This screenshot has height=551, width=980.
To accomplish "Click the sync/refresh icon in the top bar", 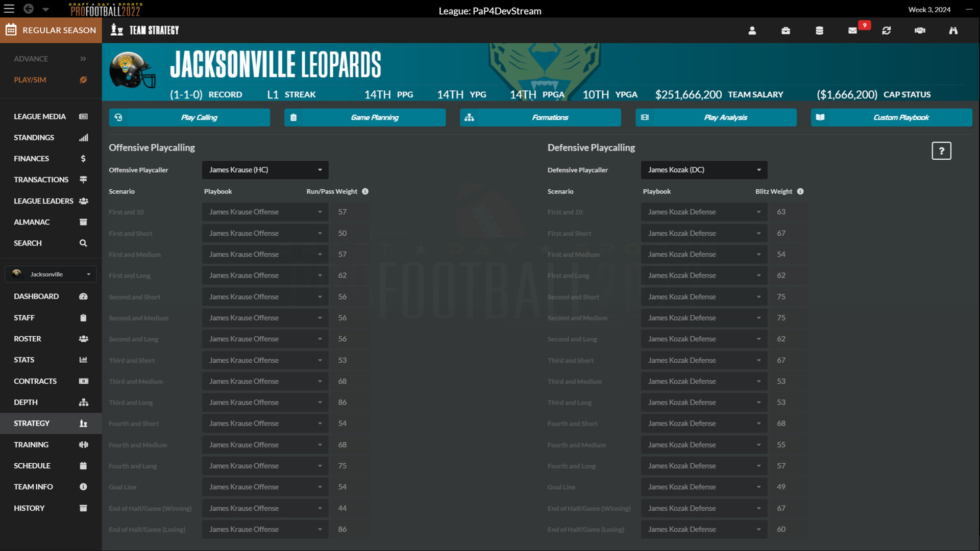I will tap(887, 31).
